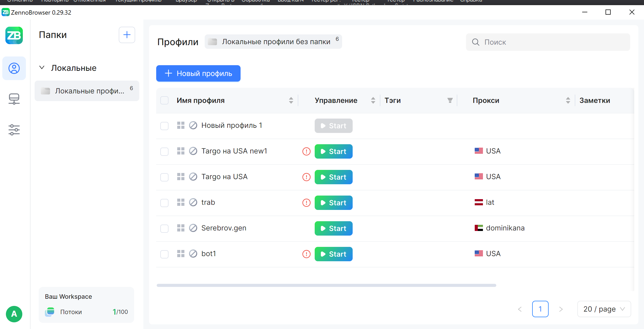Click the slashed circle icon for Serebrov.gen
The height and width of the screenshot is (329, 644).
[x=193, y=228]
